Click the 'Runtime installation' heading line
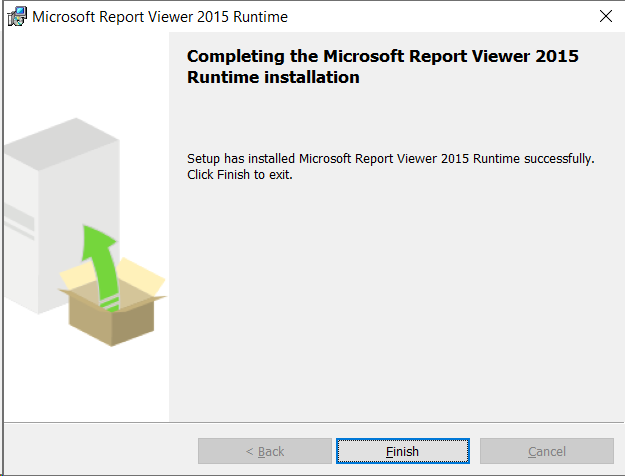Screen dimensions: 625x476 coord(273,77)
